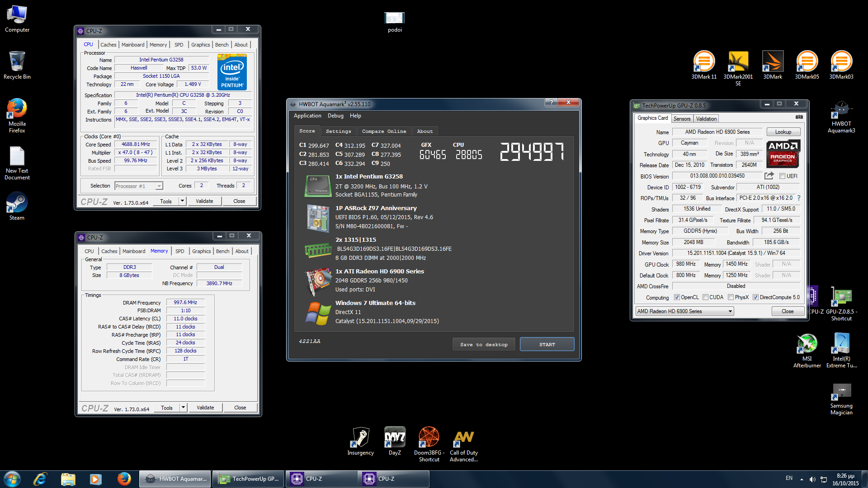Open HWBOT Aquamark3 desktop shortcut
Screen dimensions: 868x488
coord(841,117)
